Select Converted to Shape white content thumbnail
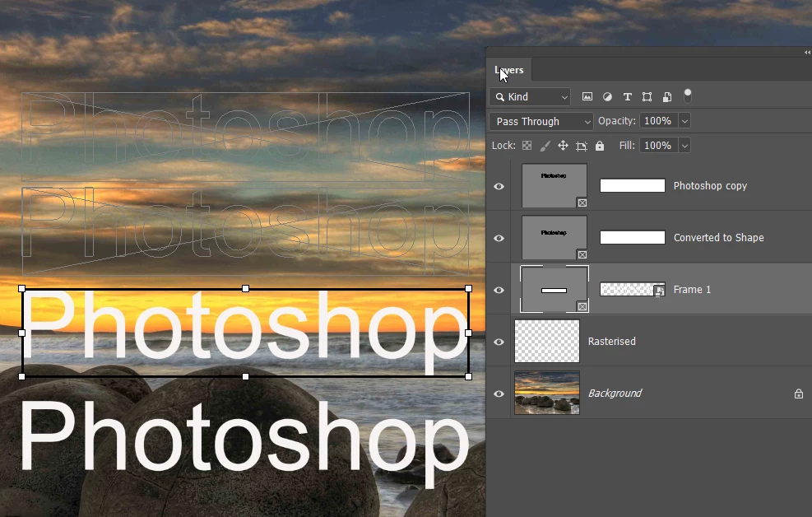The height and width of the screenshot is (517, 812). click(633, 237)
